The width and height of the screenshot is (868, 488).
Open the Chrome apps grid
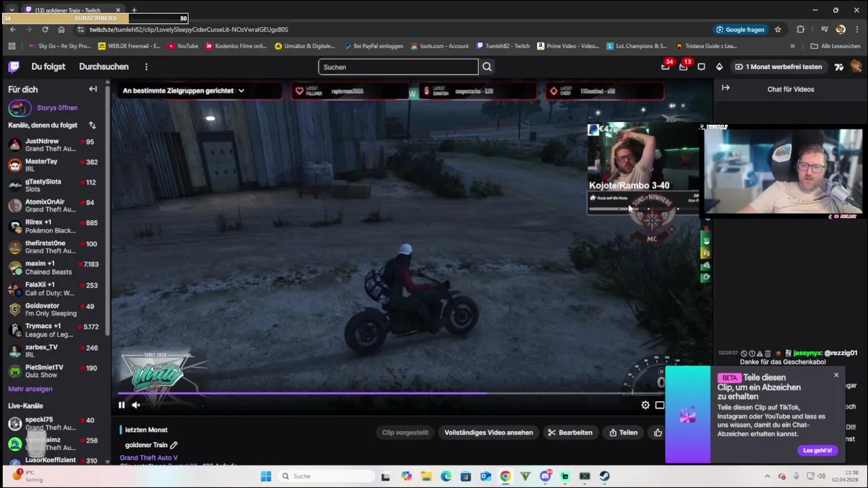[12, 46]
